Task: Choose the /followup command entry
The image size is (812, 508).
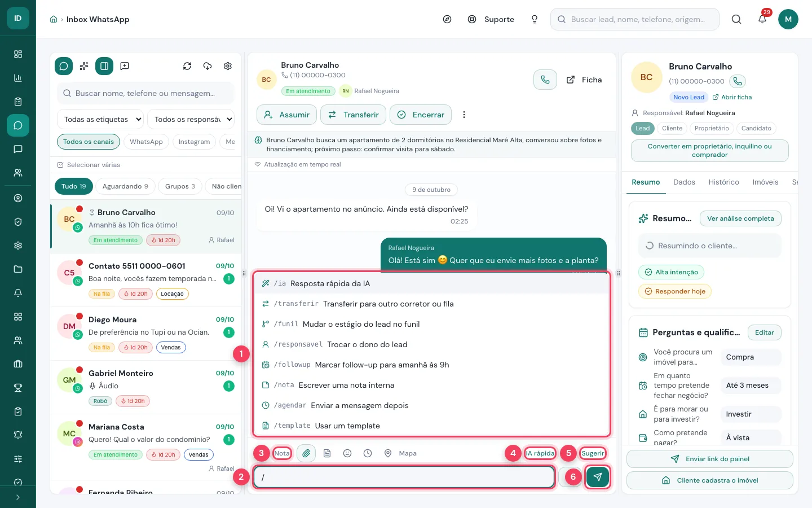Action: tap(432, 365)
